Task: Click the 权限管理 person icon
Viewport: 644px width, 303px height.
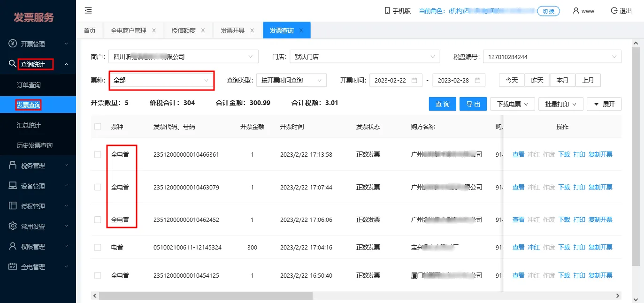Action: (13, 246)
